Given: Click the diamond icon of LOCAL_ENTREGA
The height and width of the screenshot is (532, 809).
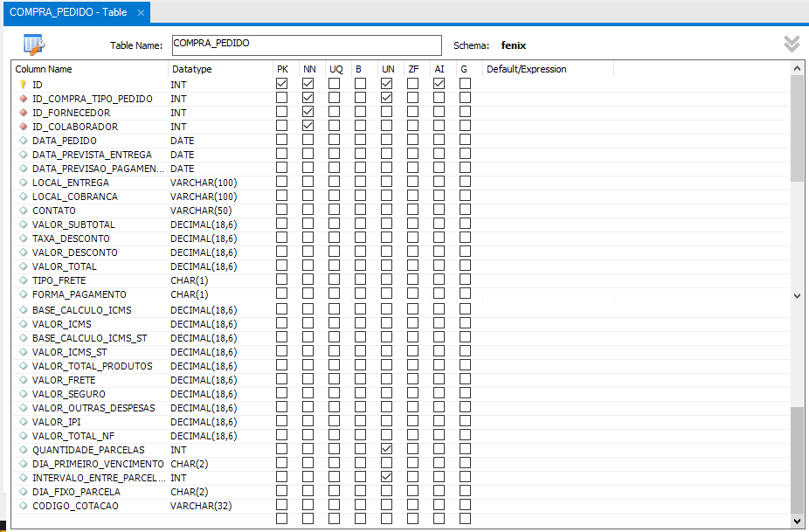Looking at the screenshot, I should (x=24, y=182).
